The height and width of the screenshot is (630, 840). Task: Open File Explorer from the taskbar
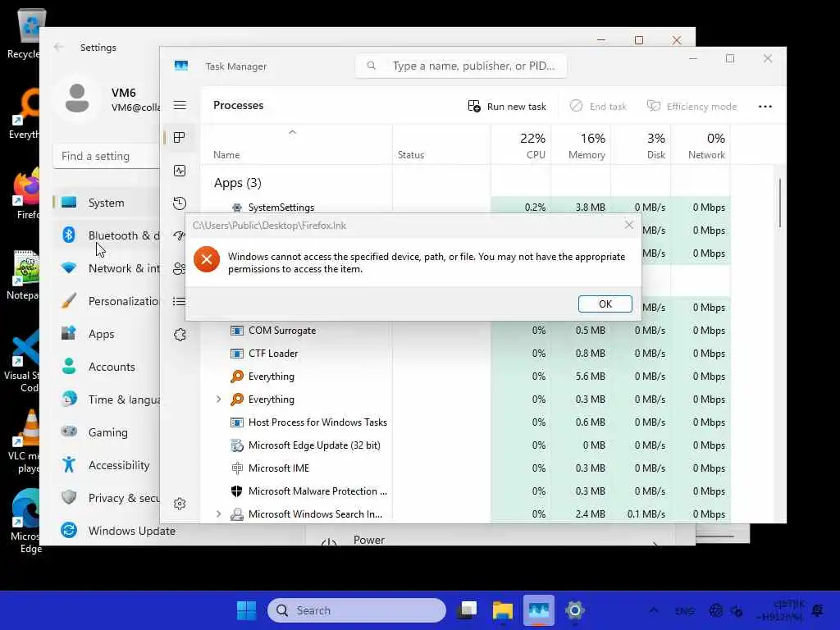503,610
